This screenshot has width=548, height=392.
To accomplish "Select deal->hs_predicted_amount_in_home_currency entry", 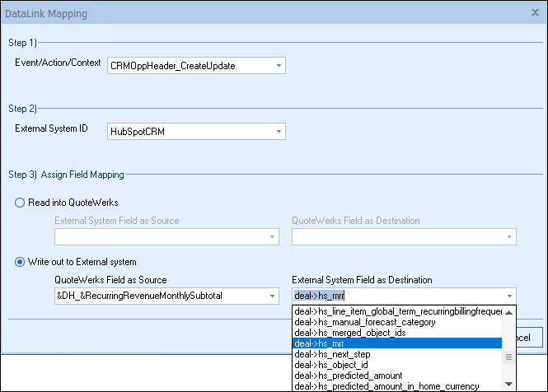I will pos(397,385).
